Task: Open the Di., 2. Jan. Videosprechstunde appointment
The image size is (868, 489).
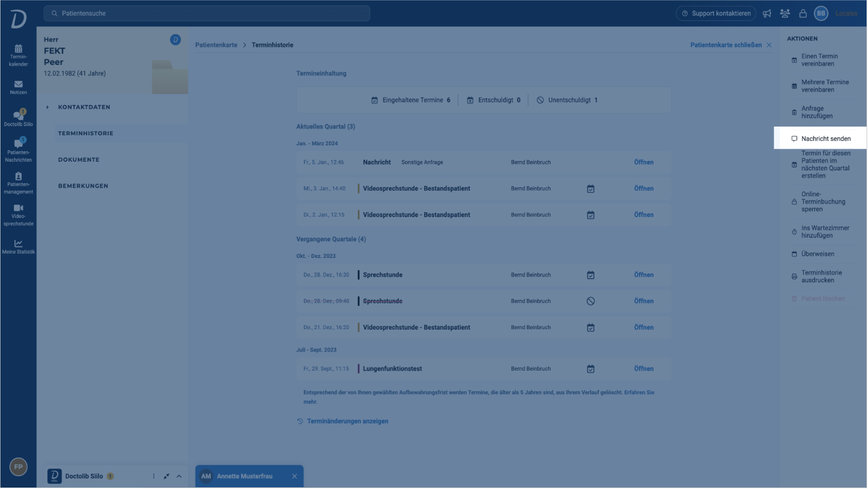Action: tap(644, 215)
